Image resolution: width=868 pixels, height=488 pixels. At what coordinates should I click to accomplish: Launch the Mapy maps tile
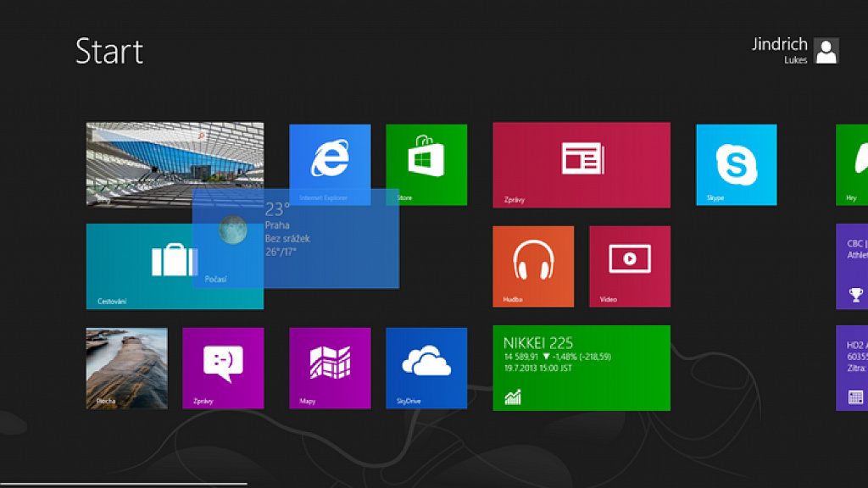click(x=330, y=368)
